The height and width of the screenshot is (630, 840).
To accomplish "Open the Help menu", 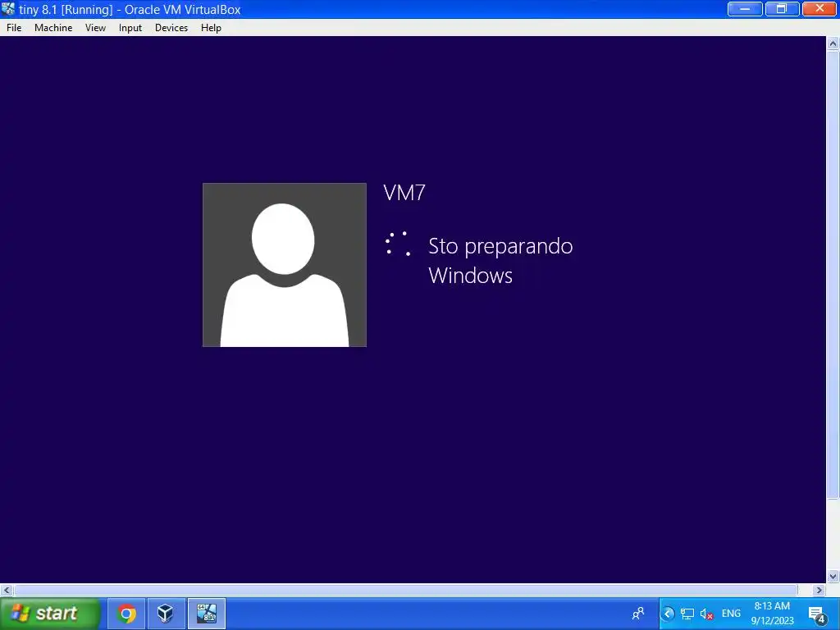I will pyautogui.click(x=211, y=28).
